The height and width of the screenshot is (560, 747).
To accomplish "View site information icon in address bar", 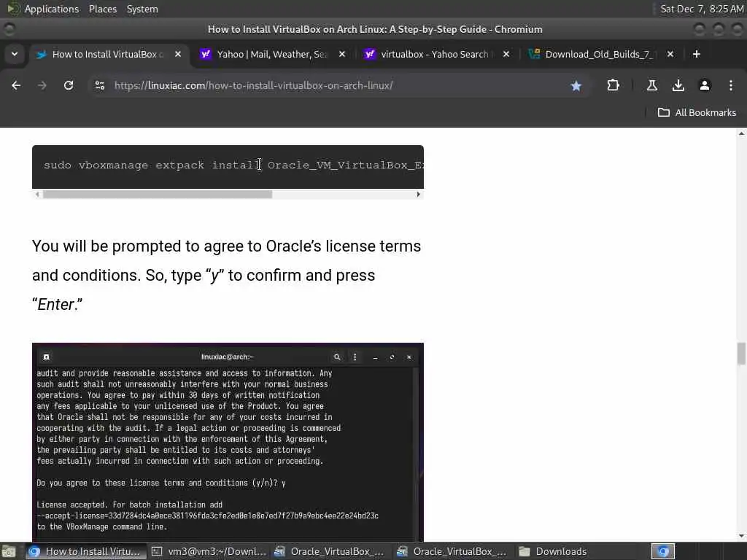I will (x=99, y=86).
